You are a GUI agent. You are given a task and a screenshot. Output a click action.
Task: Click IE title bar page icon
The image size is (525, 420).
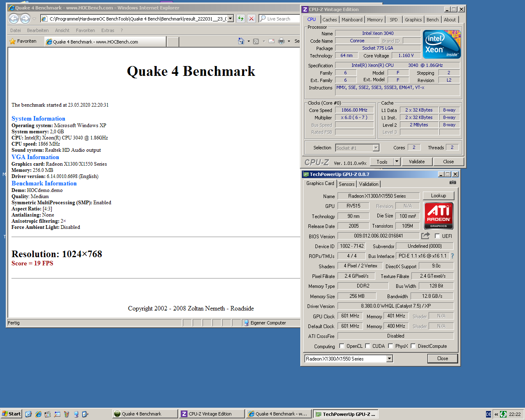pos(11,8)
